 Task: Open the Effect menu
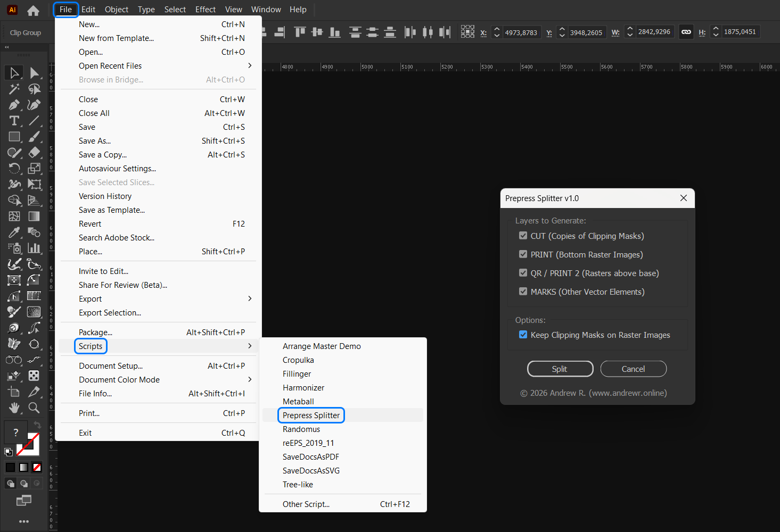point(206,10)
